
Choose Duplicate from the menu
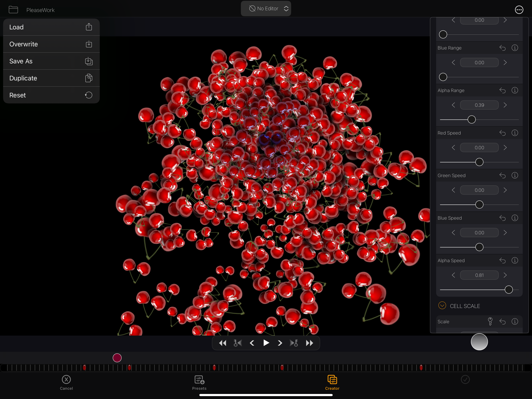[51, 78]
